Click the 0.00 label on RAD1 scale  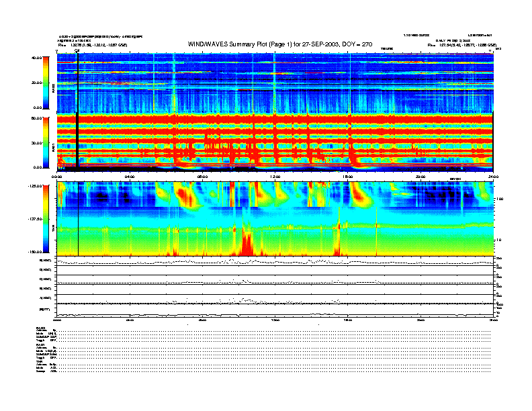38,167
